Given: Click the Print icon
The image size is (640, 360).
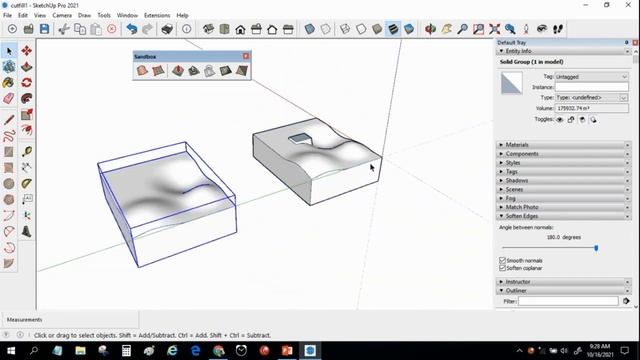Looking at the screenshot, I should [167, 29].
